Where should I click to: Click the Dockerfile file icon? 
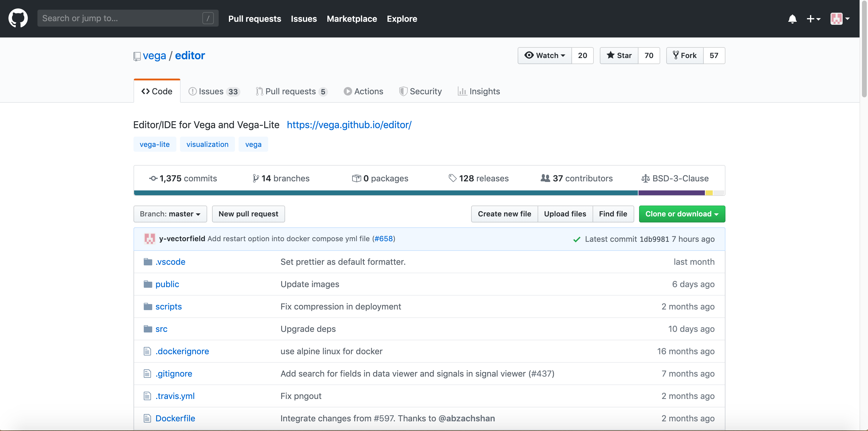pos(147,418)
